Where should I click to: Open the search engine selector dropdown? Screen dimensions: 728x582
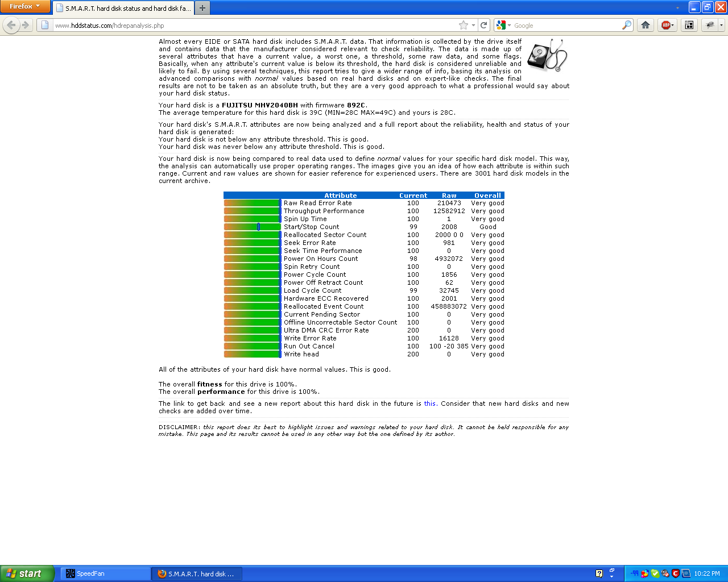point(509,25)
